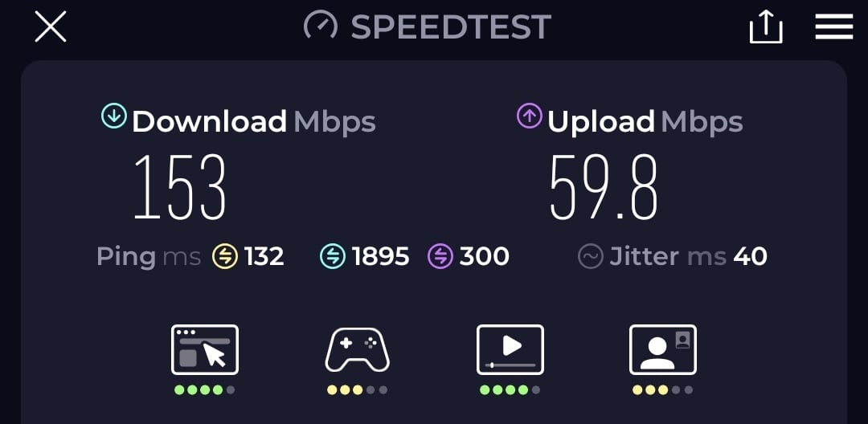Close the Speedtest results screen
Image resolution: width=868 pixels, height=424 pixels.
[x=51, y=26]
